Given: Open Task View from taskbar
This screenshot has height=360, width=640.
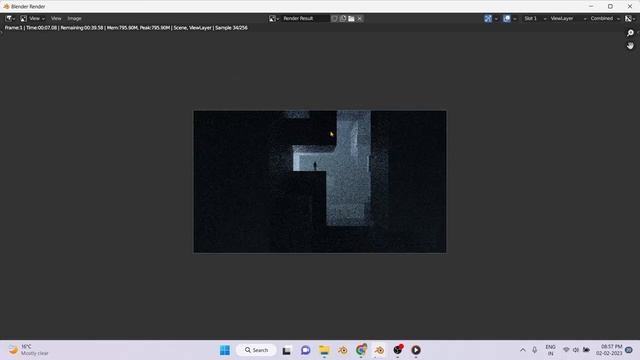Looking at the screenshot, I should tap(287, 350).
